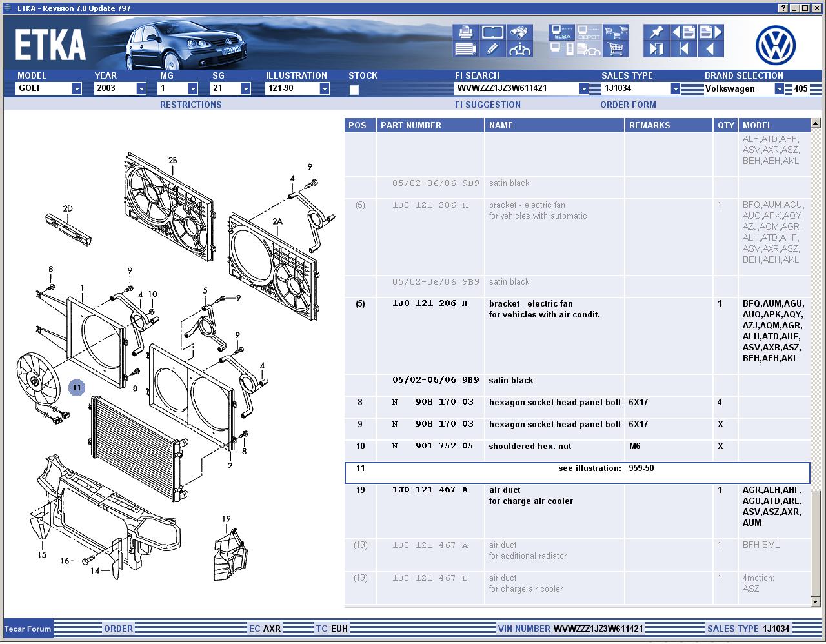Viewport: 826px width, 644px height.
Task: Click Tecar Forum in status bar
Action: [x=28, y=629]
